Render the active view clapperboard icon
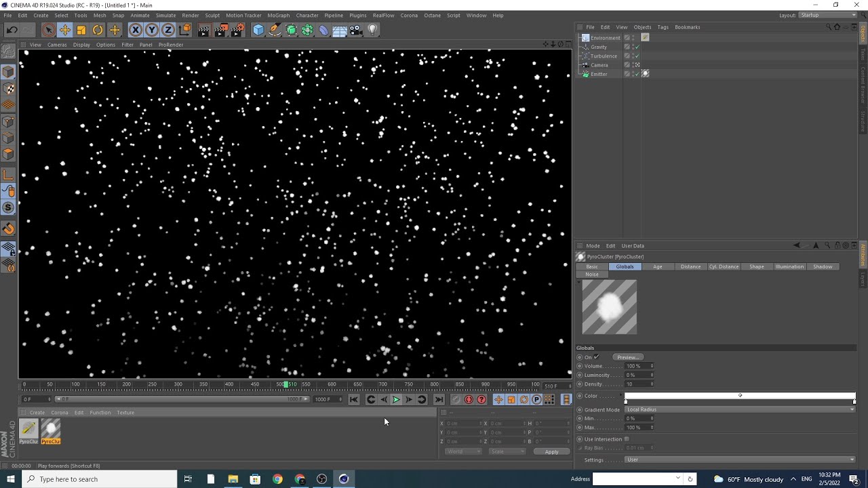 (203, 30)
